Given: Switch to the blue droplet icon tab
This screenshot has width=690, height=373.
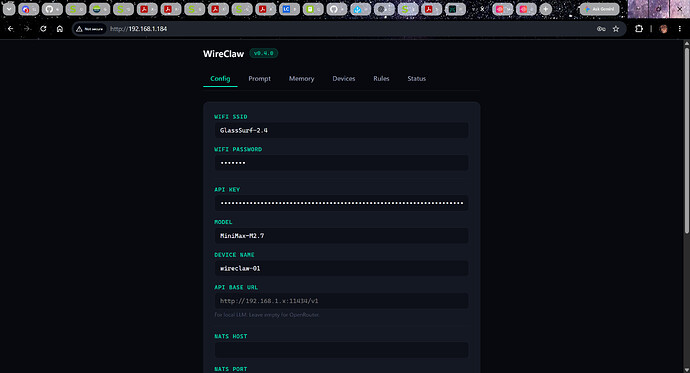Looking at the screenshot, I should point(360,9).
